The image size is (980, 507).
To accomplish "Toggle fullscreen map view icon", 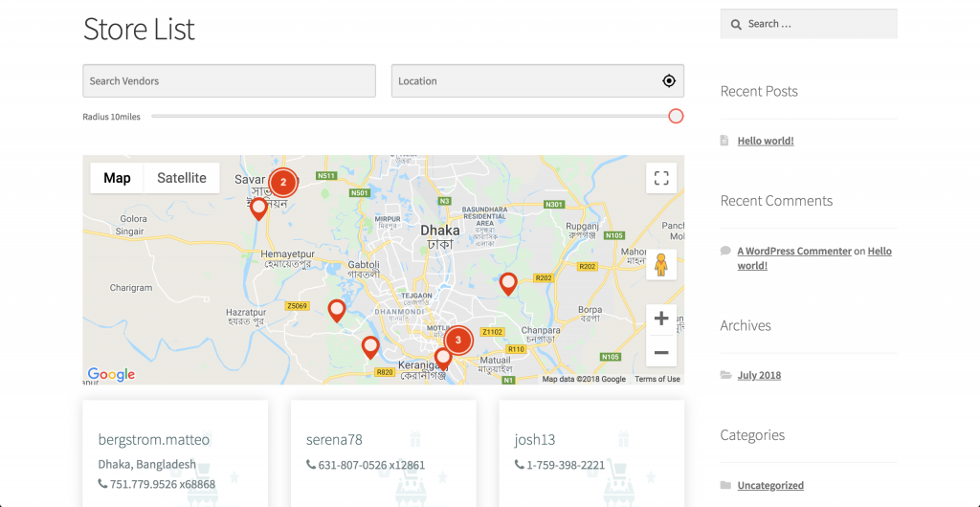I will coord(661,178).
